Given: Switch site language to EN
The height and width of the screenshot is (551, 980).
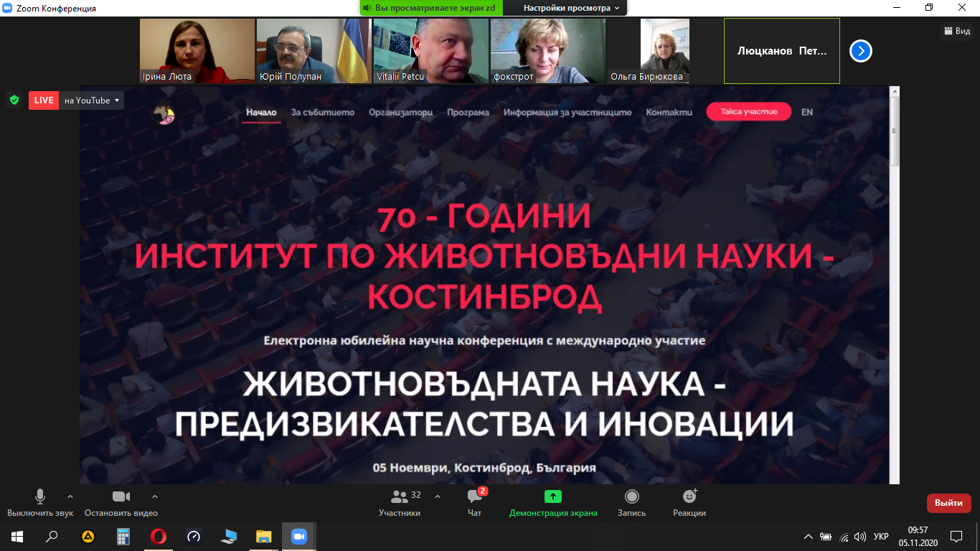Looking at the screenshot, I should 807,113.
